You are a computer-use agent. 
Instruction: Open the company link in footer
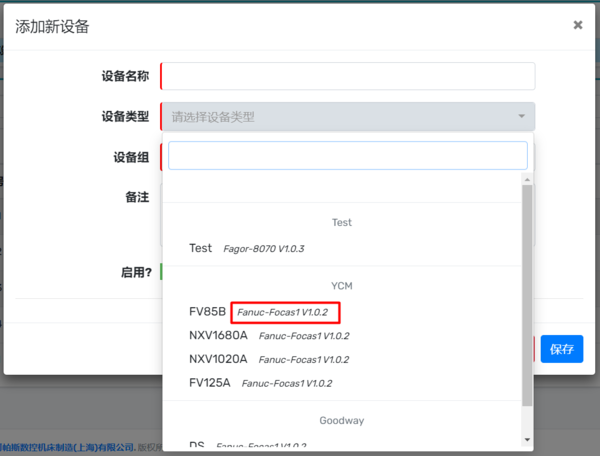[x=68, y=447]
